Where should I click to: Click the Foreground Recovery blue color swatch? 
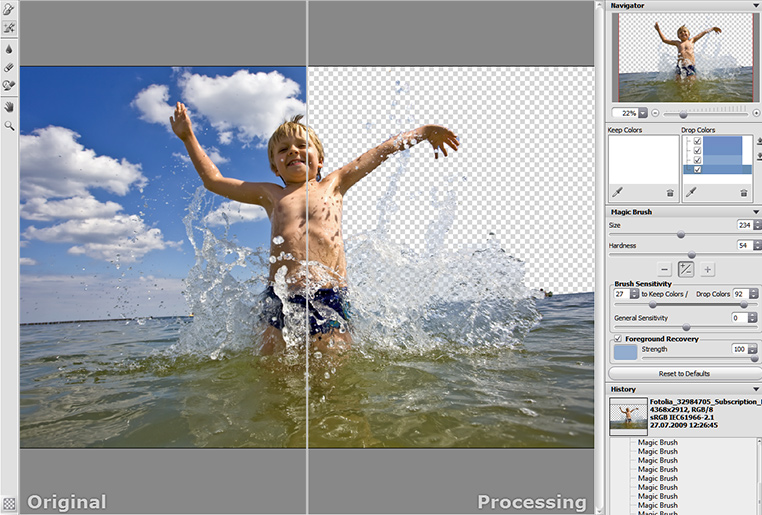click(625, 352)
